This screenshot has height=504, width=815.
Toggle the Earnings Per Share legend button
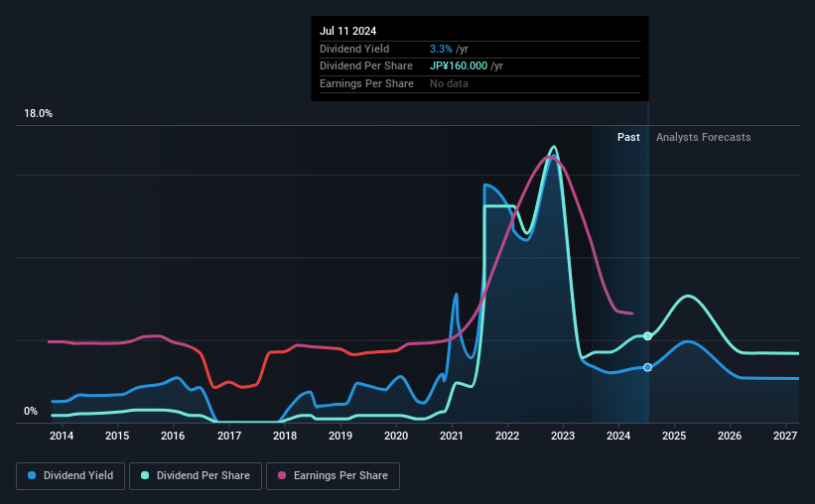pos(333,476)
